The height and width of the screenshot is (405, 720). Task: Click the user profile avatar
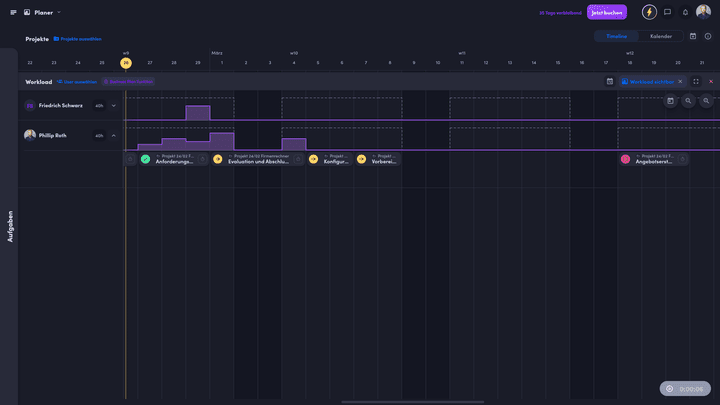point(703,12)
